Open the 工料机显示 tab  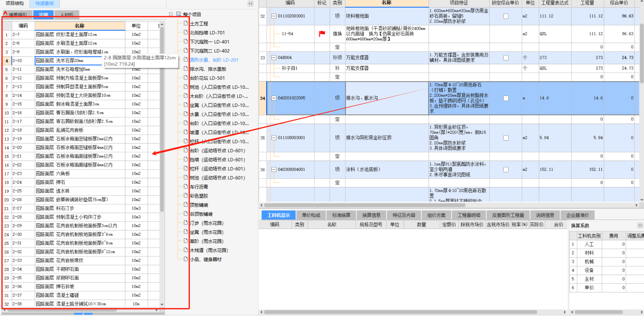(x=278, y=215)
